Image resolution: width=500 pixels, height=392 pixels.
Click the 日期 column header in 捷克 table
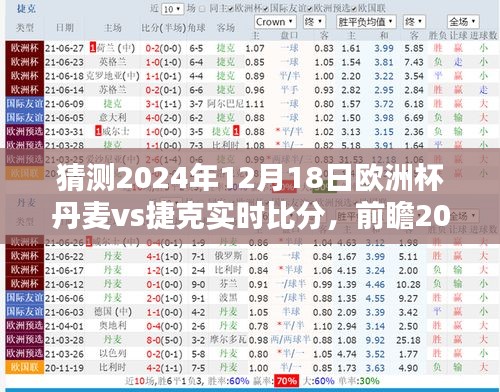65,28
